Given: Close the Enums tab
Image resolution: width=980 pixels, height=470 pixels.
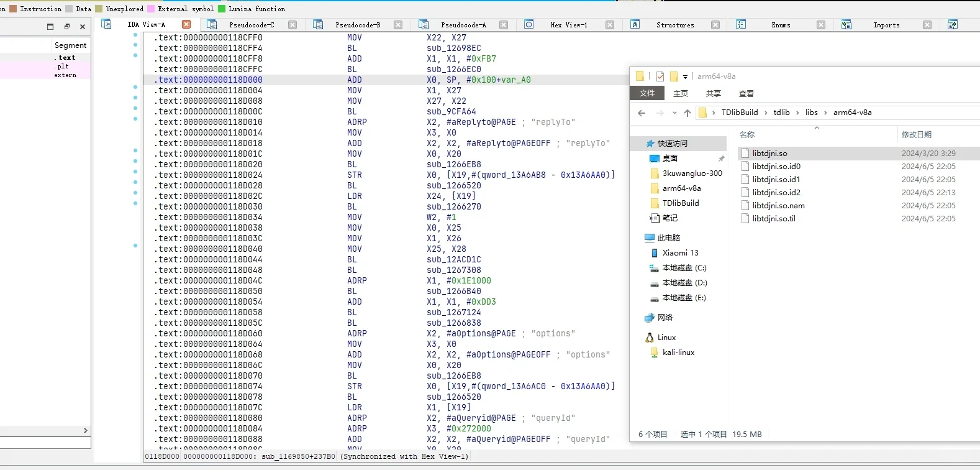Looking at the screenshot, I should tap(821, 25).
